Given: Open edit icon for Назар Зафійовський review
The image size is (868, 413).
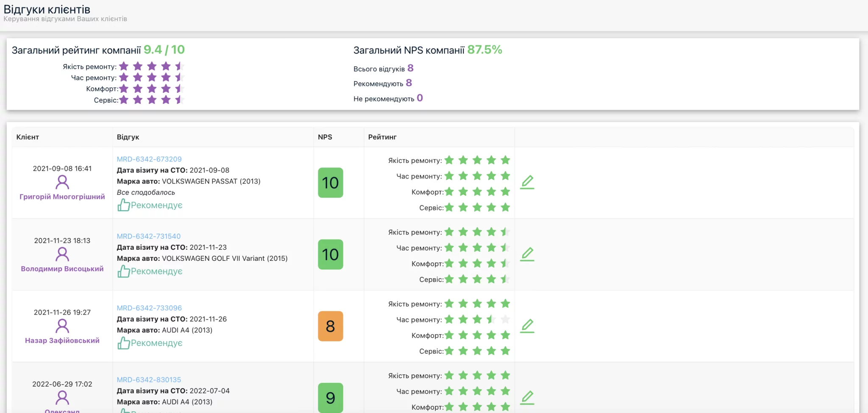Looking at the screenshot, I should point(527,326).
